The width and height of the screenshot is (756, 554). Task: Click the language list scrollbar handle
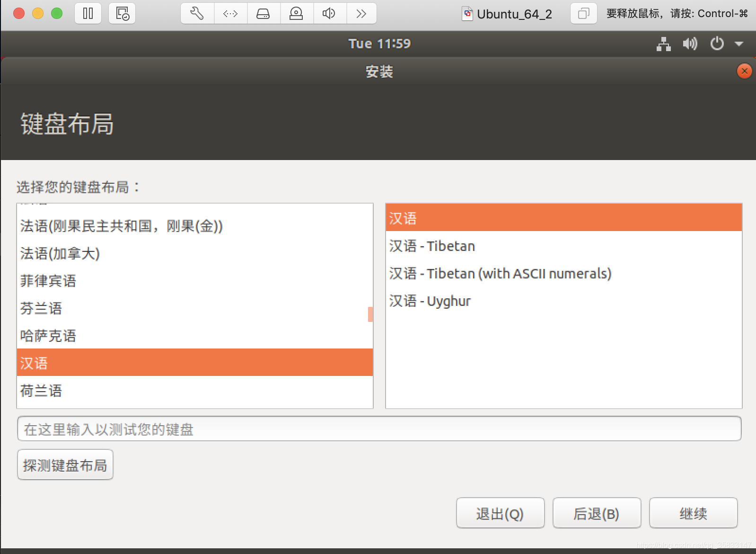click(x=370, y=314)
